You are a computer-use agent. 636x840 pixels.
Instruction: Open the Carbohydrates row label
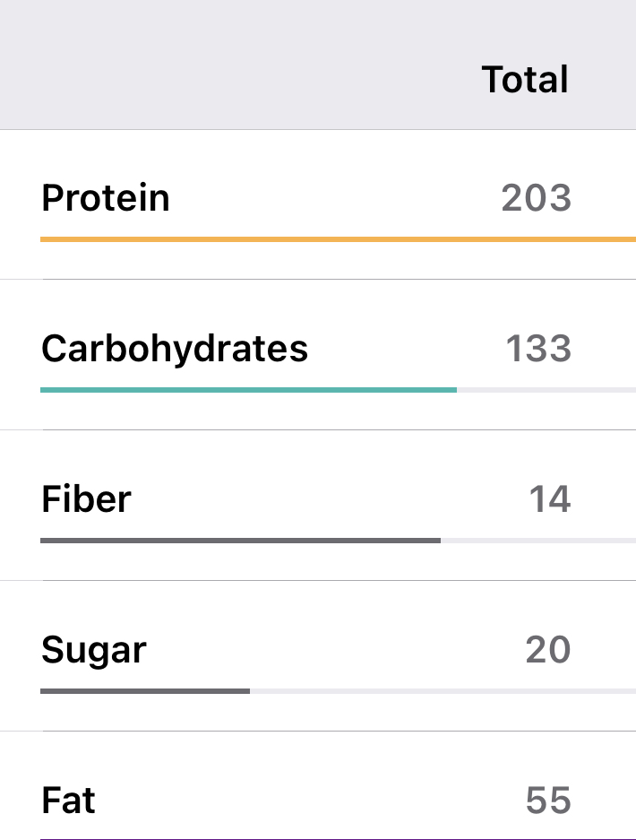coord(175,348)
